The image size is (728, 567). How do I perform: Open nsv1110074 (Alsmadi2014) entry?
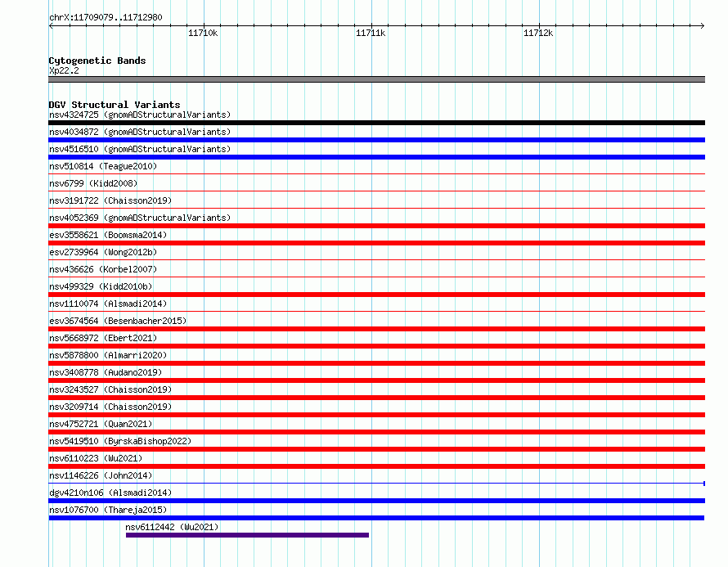(x=108, y=304)
